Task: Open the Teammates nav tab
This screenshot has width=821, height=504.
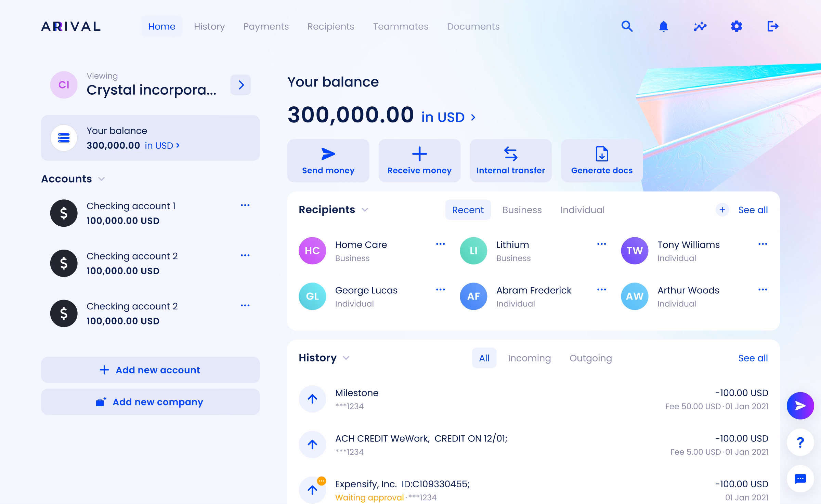Action: 401,26
